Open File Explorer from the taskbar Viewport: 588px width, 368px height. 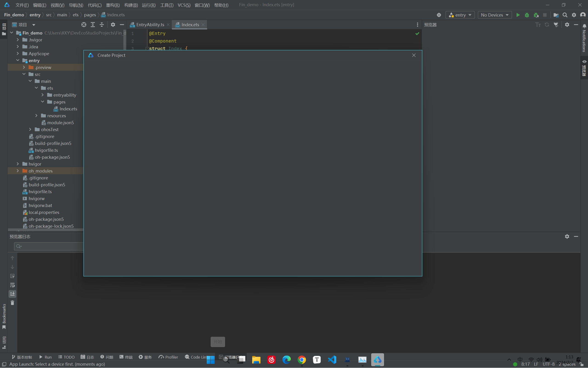256,359
